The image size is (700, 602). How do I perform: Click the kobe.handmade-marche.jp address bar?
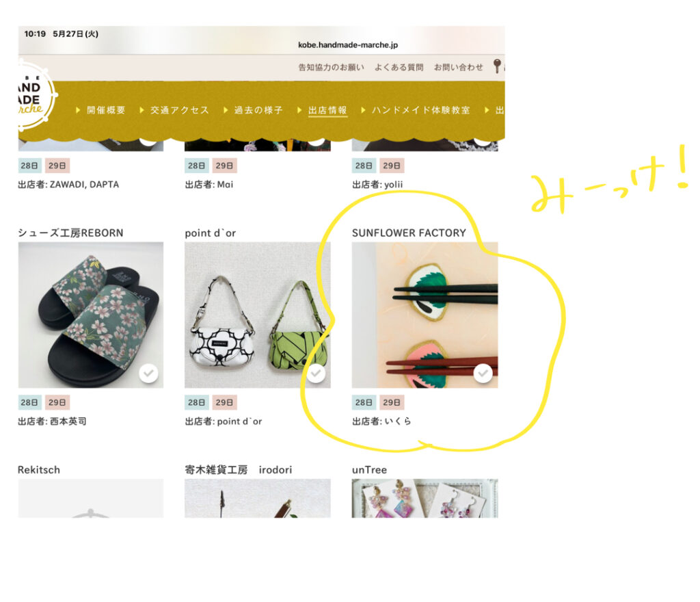pyautogui.click(x=348, y=44)
